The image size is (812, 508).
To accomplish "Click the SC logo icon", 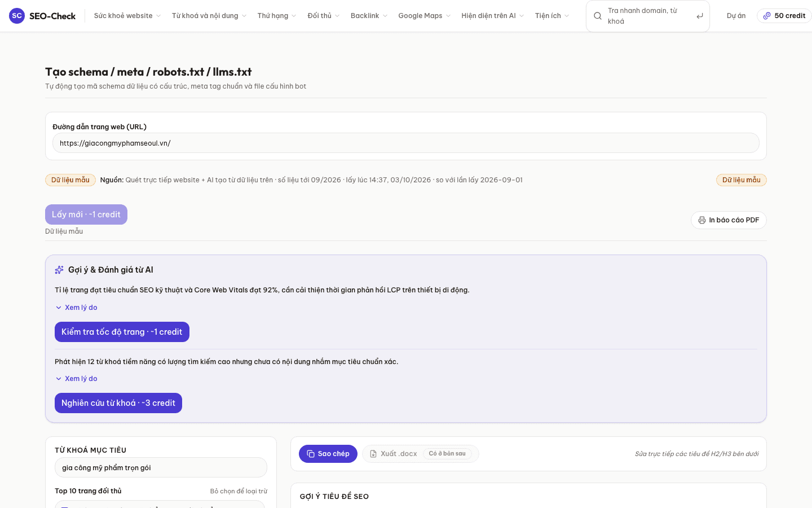I will coord(17,16).
